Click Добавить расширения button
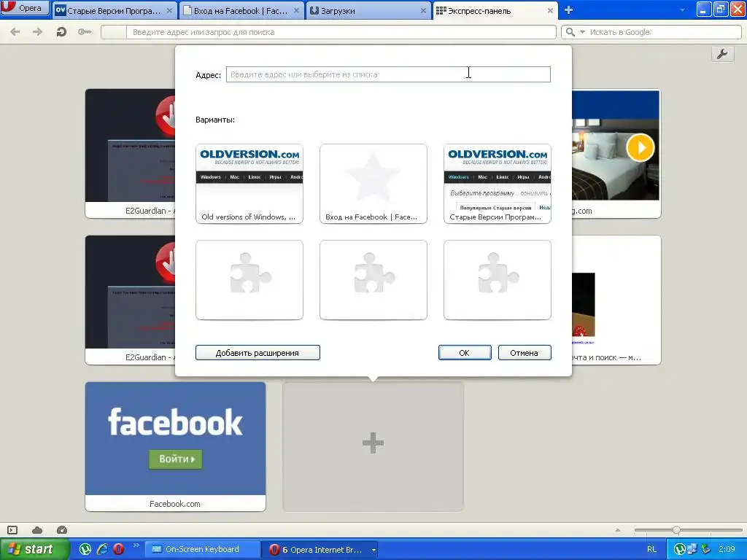Image resolution: width=747 pixels, height=560 pixels. pos(258,353)
